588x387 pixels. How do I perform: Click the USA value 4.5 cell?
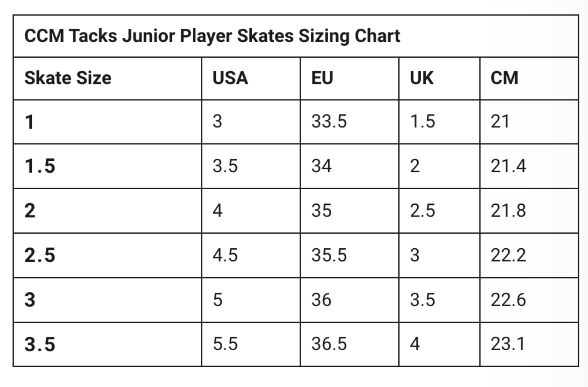point(251,255)
